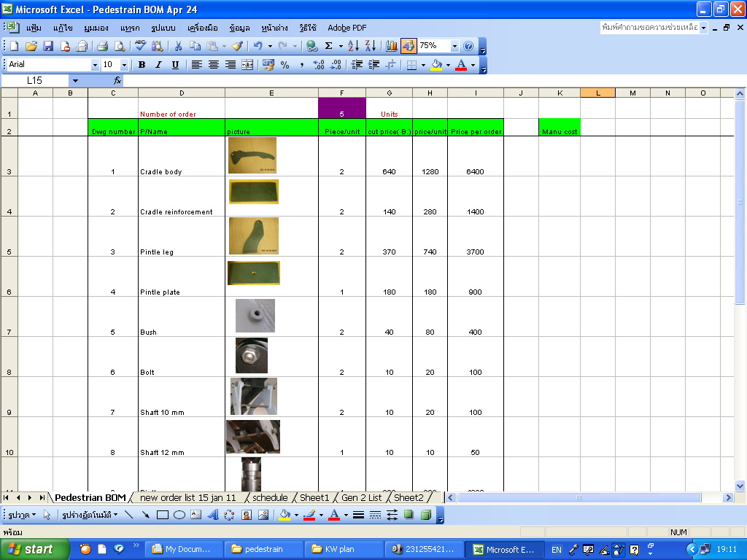
Task: Open the Chart Wizard
Action: pos(392,46)
